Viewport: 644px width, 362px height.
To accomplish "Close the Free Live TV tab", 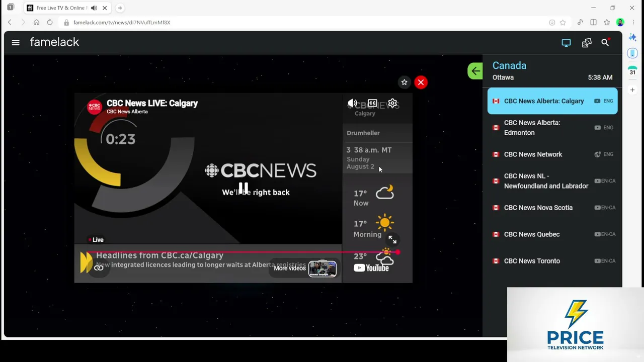I will coord(105,8).
